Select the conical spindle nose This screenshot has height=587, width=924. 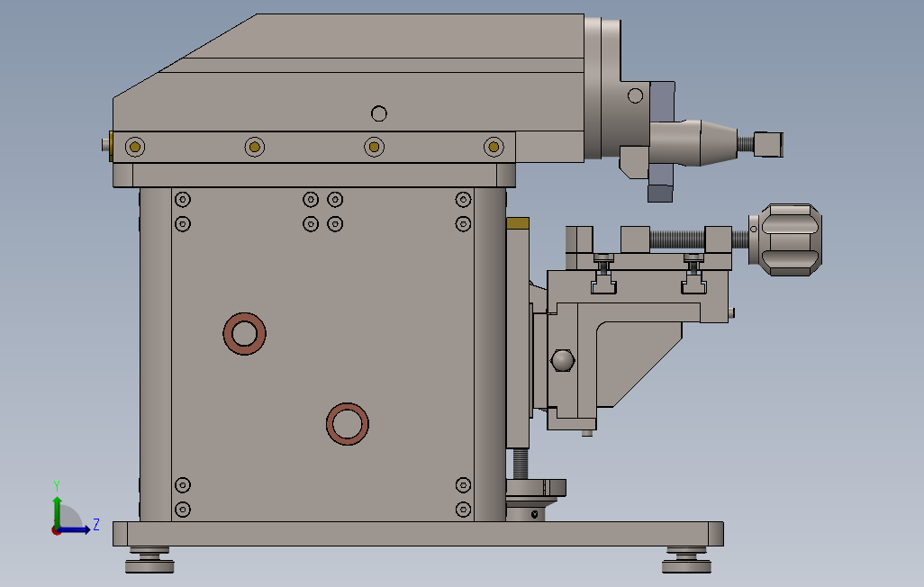tap(719, 143)
